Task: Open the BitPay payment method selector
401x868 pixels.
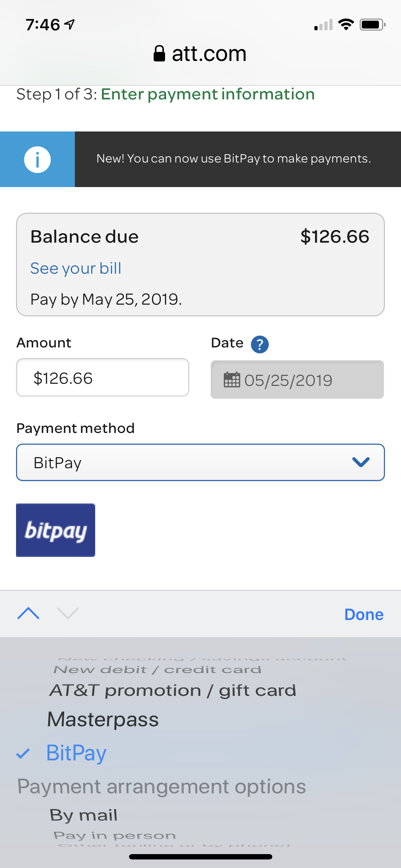Action: [200, 462]
